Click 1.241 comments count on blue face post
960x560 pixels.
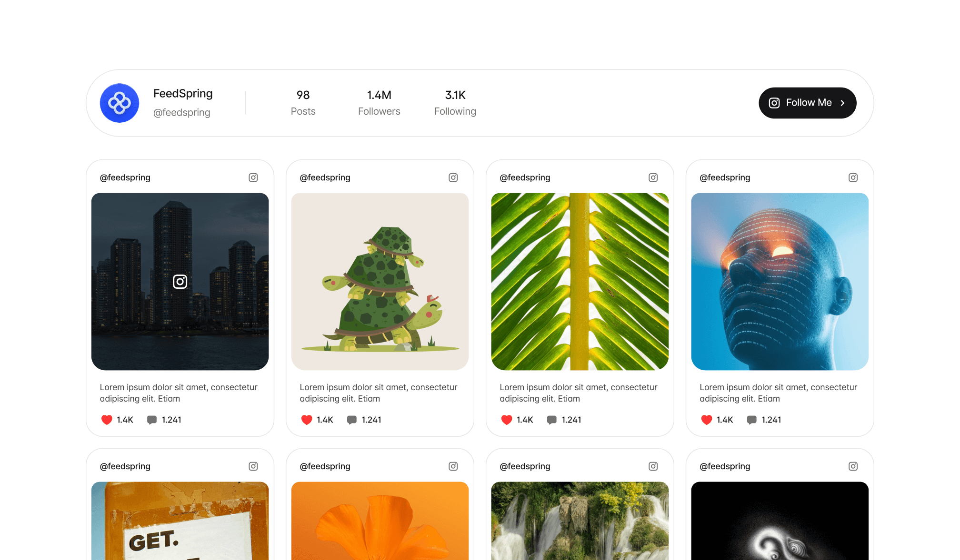pyautogui.click(x=771, y=420)
